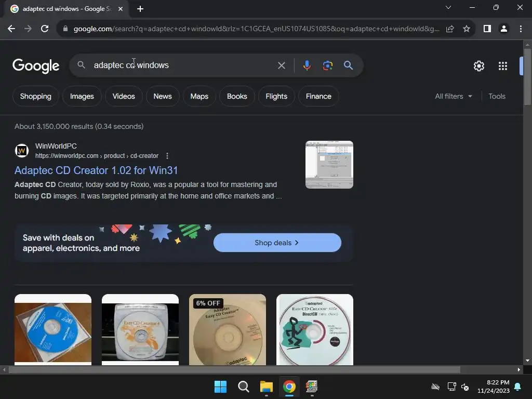Go back to the previous page
Viewport: 532px width, 399px height.
(11, 29)
